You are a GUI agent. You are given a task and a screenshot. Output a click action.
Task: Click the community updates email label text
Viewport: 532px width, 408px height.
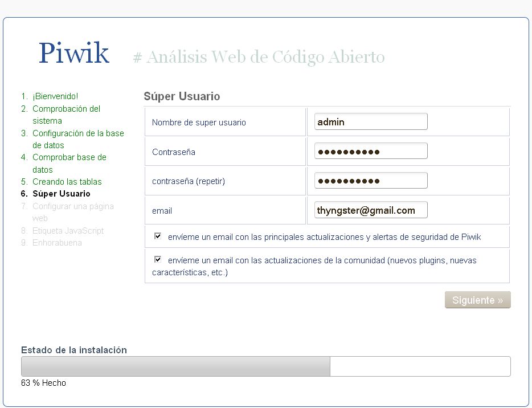[314, 266]
